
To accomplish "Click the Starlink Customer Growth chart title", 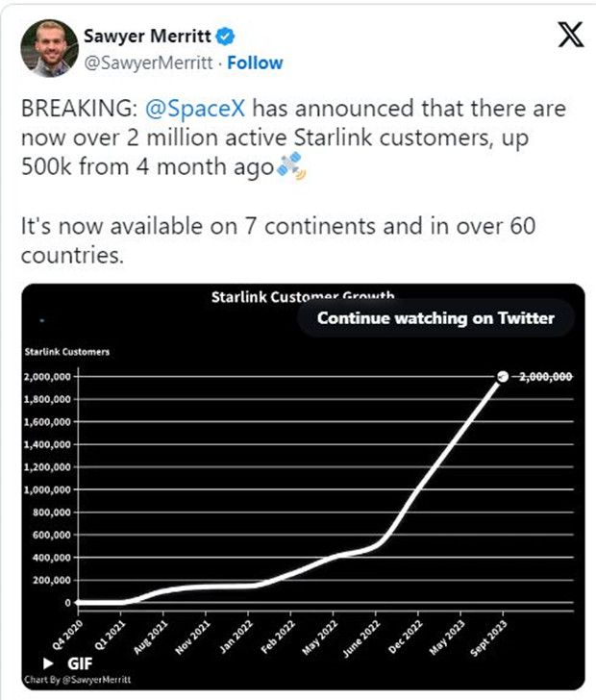I will tap(303, 296).
